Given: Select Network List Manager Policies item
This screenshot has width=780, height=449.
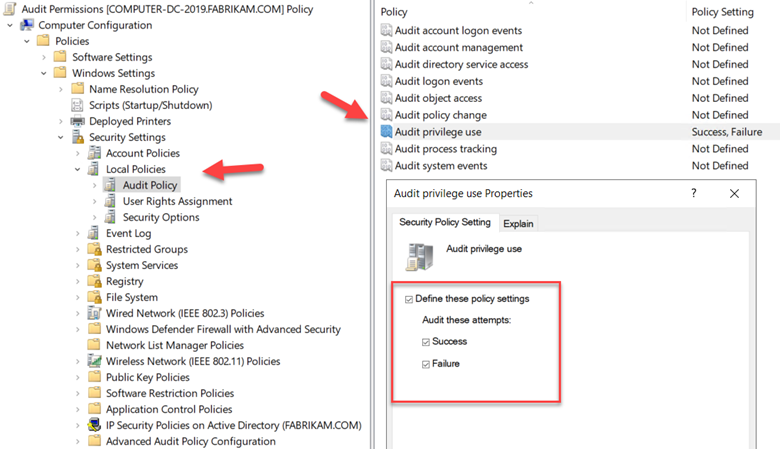Looking at the screenshot, I should coord(175,345).
